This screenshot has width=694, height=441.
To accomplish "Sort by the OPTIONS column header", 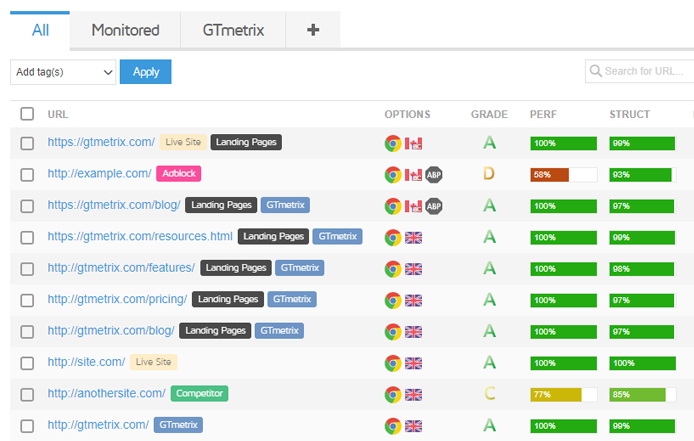I will 407,114.
